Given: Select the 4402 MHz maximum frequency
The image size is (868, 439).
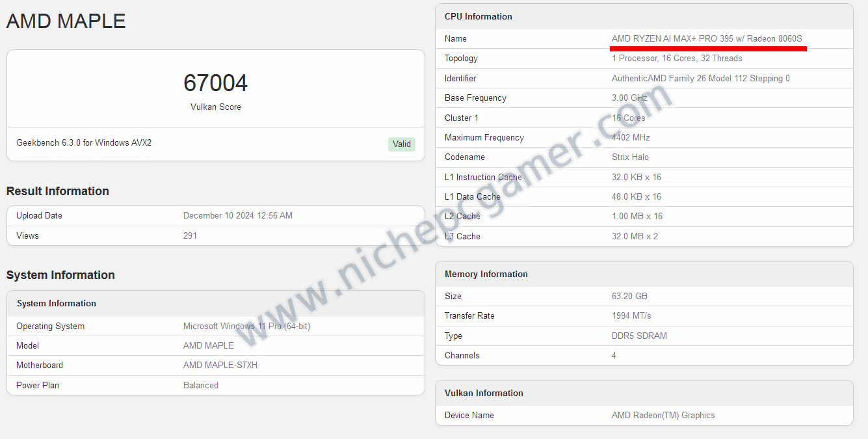Looking at the screenshot, I should point(631,137).
